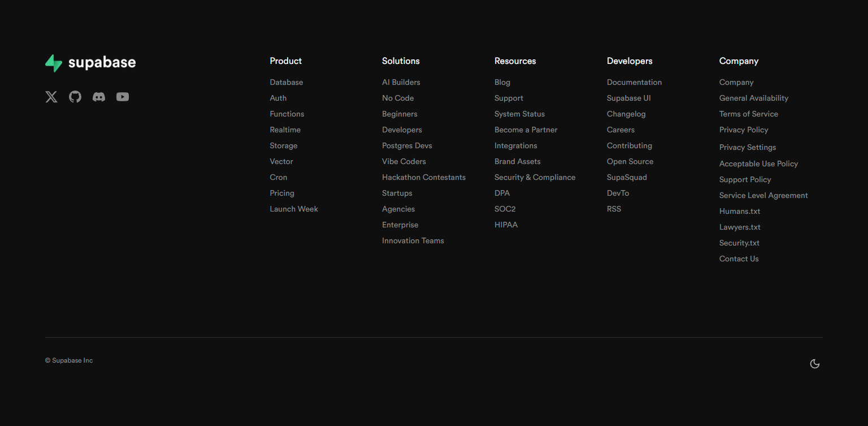Open the Database product link
This screenshot has height=426, width=868.
[x=286, y=82]
